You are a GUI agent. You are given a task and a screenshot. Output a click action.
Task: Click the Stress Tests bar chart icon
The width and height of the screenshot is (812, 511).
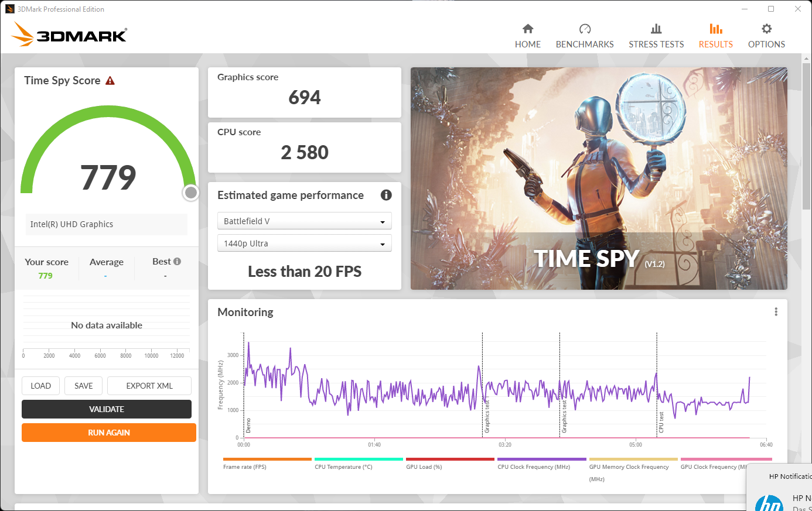656,29
